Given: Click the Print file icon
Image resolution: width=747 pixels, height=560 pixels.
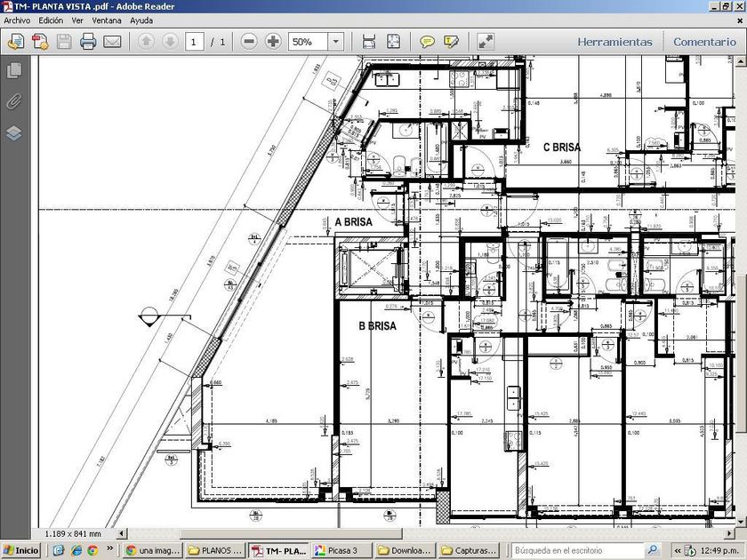Looking at the screenshot, I should 88,42.
